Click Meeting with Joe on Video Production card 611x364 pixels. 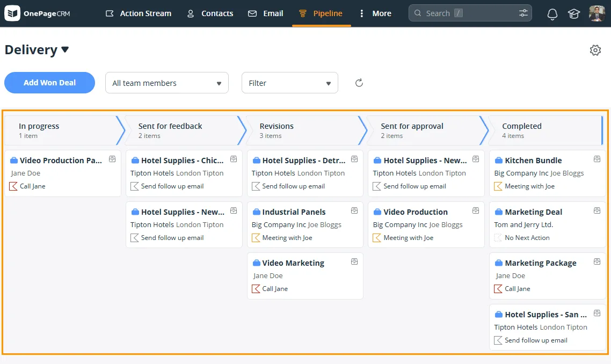pyautogui.click(x=409, y=238)
